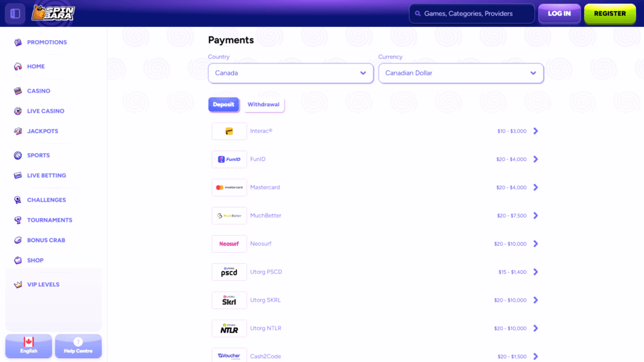Click the LOG IN button
The height and width of the screenshot is (362, 644).
click(x=559, y=13)
